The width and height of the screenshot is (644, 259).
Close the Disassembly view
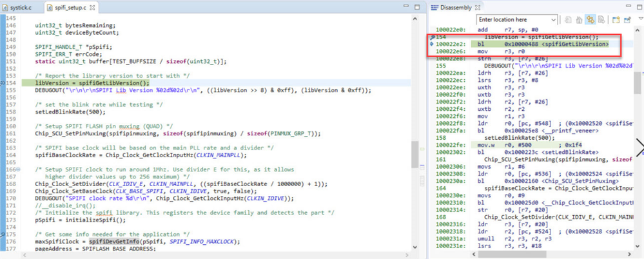(477, 7)
